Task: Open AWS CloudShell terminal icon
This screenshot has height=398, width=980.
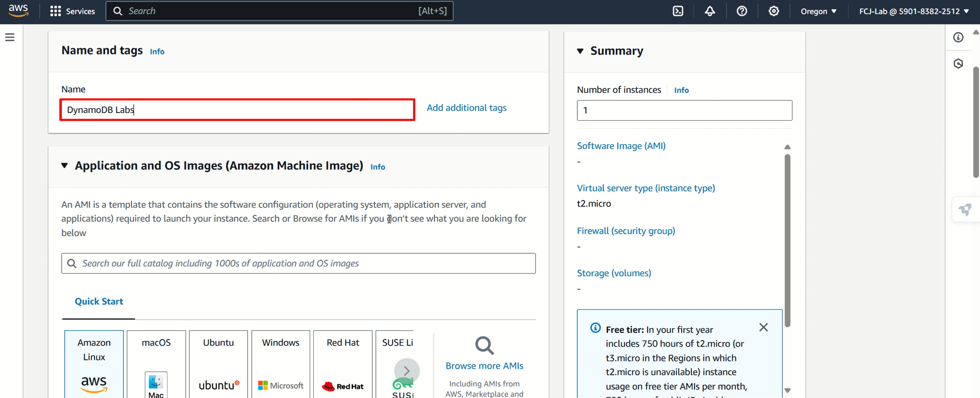Action: [678, 11]
